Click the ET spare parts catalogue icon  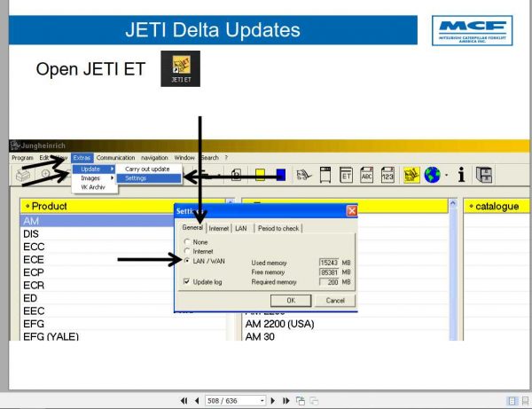[x=346, y=175]
